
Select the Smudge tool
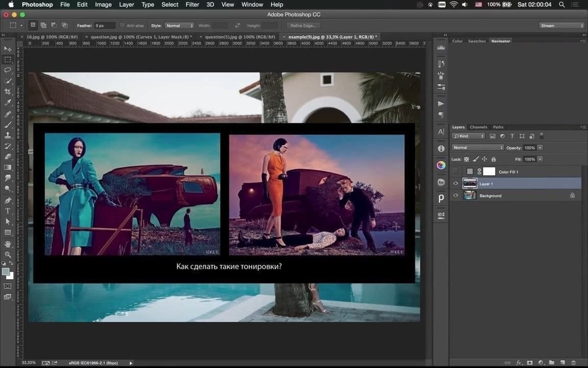point(8,178)
